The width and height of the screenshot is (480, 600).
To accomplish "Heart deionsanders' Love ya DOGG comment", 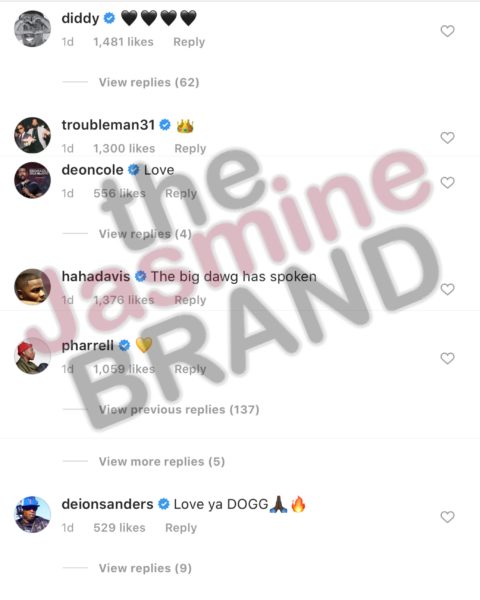I will tap(447, 517).
